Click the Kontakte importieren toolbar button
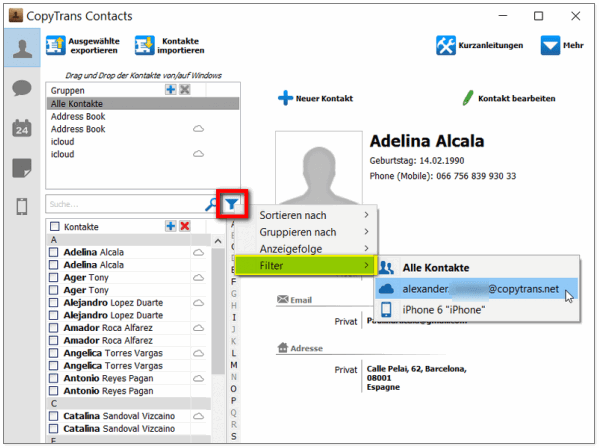 [170, 45]
